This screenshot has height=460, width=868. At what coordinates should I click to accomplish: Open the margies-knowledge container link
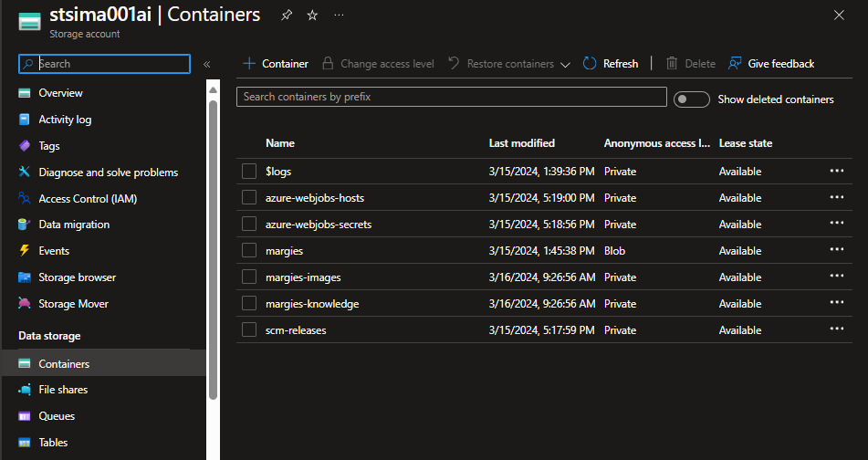(312, 304)
